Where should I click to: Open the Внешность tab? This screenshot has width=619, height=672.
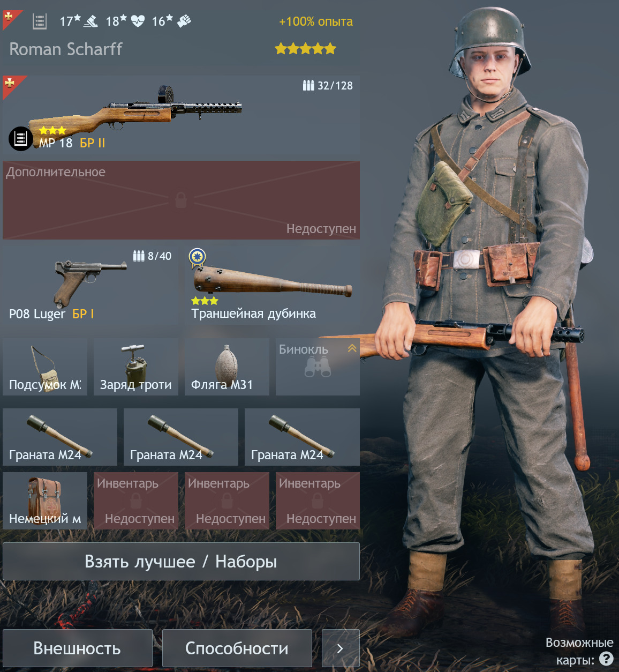[x=78, y=648]
